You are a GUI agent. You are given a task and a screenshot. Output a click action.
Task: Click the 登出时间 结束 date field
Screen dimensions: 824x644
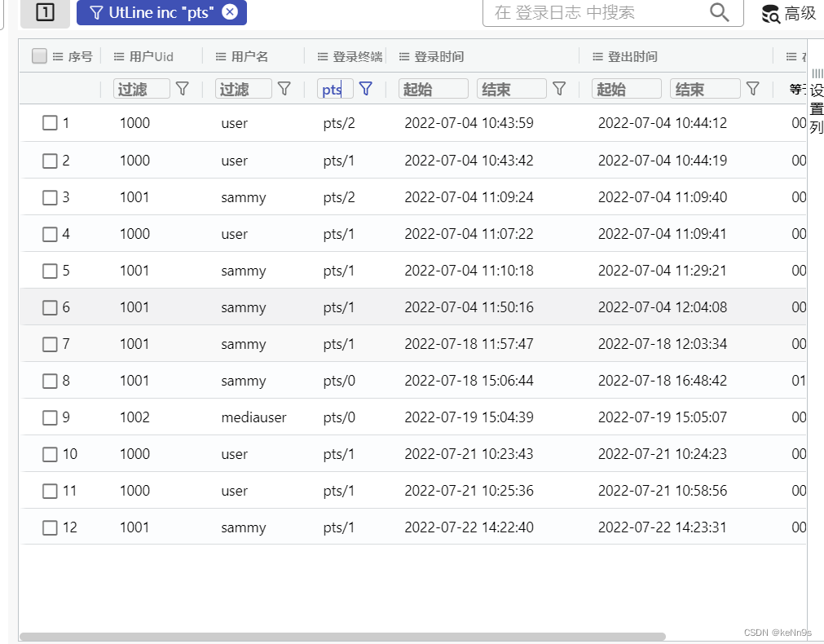pyautogui.click(x=705, y=89)
